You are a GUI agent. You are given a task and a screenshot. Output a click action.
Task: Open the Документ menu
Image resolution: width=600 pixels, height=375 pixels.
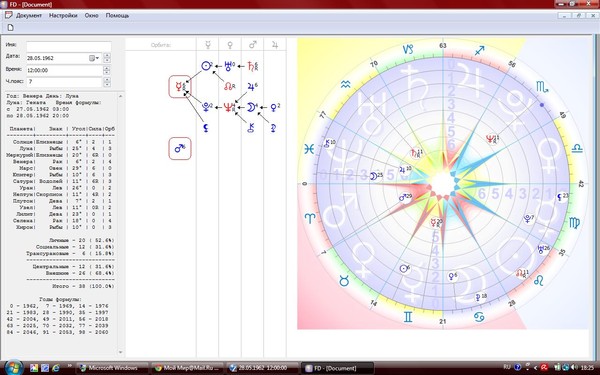pos(29,16)
